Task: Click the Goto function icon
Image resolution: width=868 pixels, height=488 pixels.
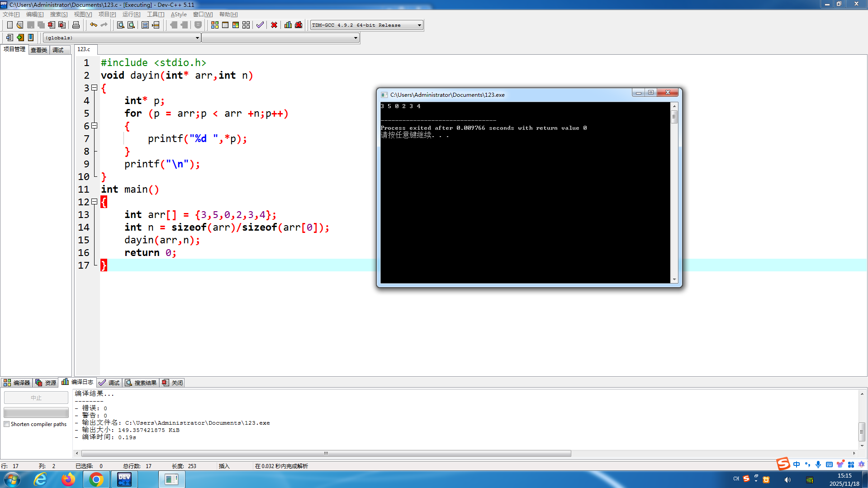Action: click(145, 25)
